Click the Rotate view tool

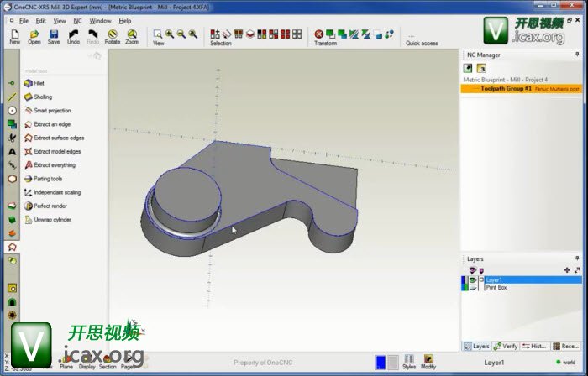click(113, 36)
